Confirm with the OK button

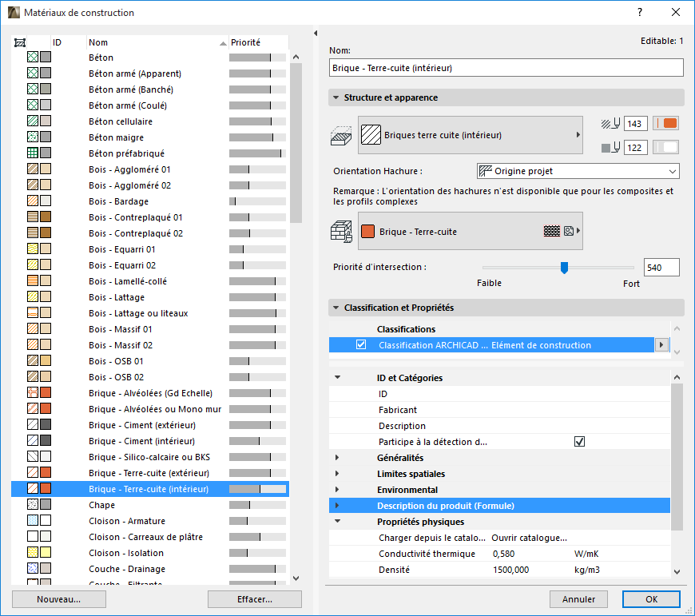tap(651, 599)
